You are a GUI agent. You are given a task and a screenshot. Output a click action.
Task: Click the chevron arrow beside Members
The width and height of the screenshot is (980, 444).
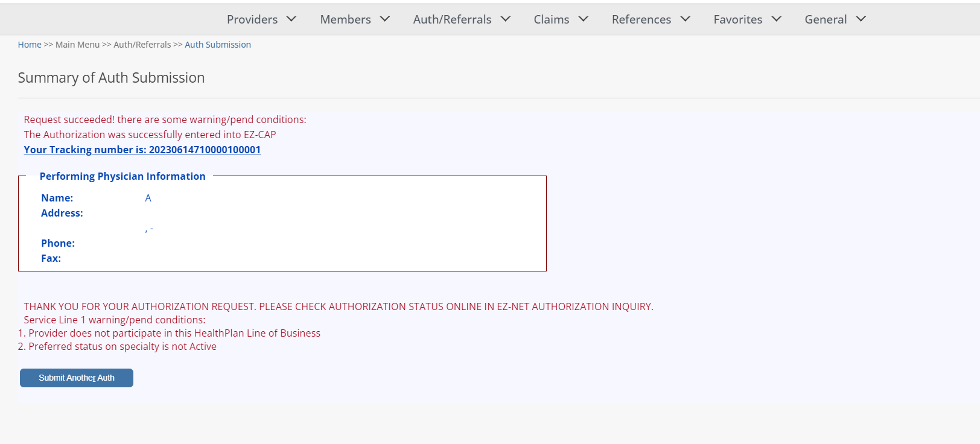[384, 19]
